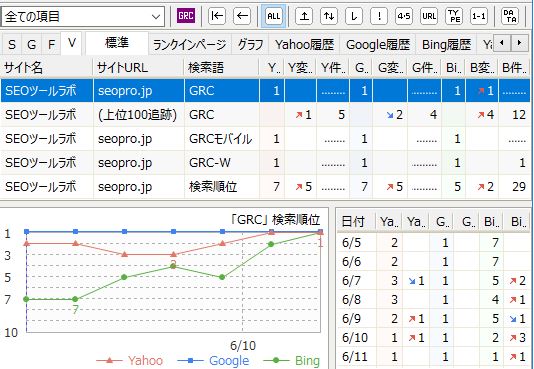Select the G tab
Screen dimensions: 534x369
pyautogui.click(x=32, y=44)
